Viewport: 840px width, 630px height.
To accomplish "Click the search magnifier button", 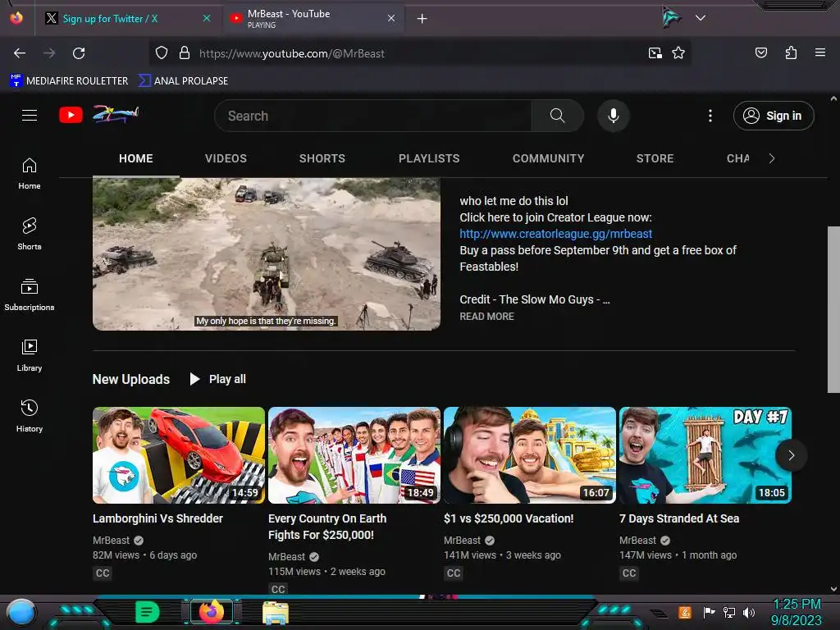I will point(557,116).
